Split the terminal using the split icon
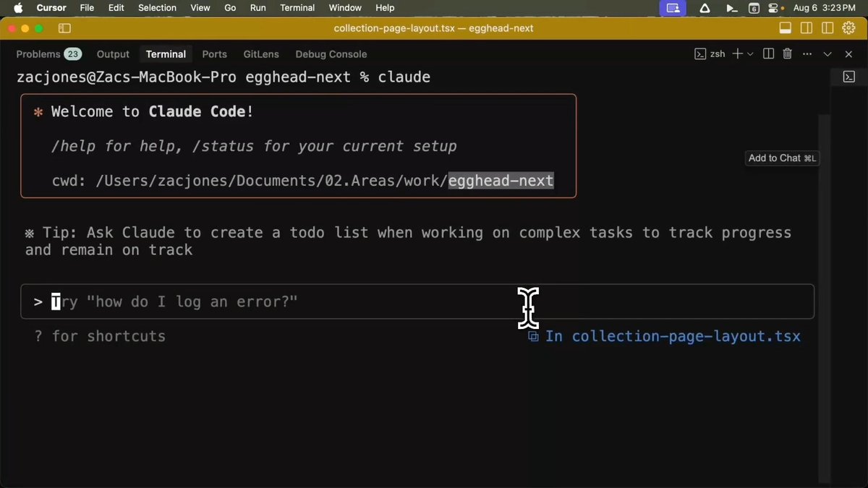Image resolution: width=868 pixels, height=488 pixels. click(x=768, y=54)
